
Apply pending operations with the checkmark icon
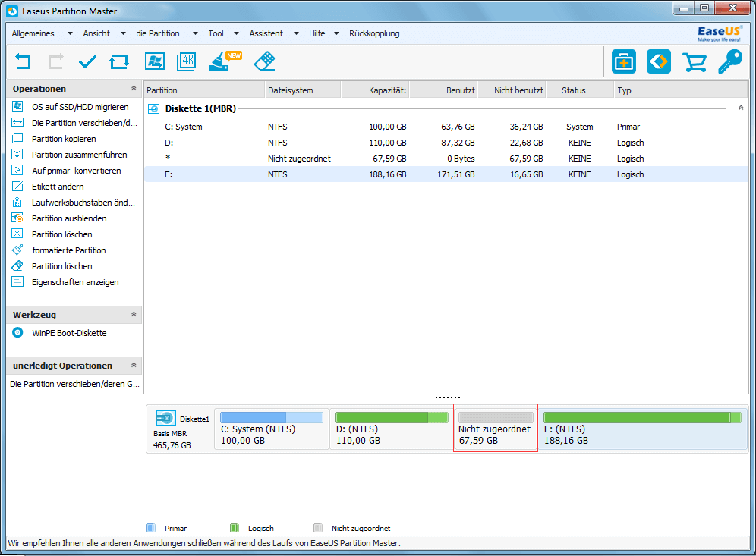pyautogui.click(x=87, y=61)
